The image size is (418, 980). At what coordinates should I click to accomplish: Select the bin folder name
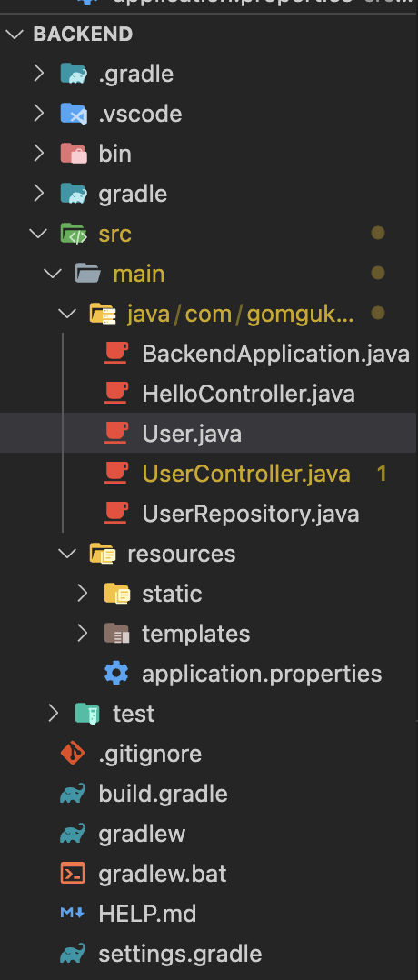click(115, 154)
